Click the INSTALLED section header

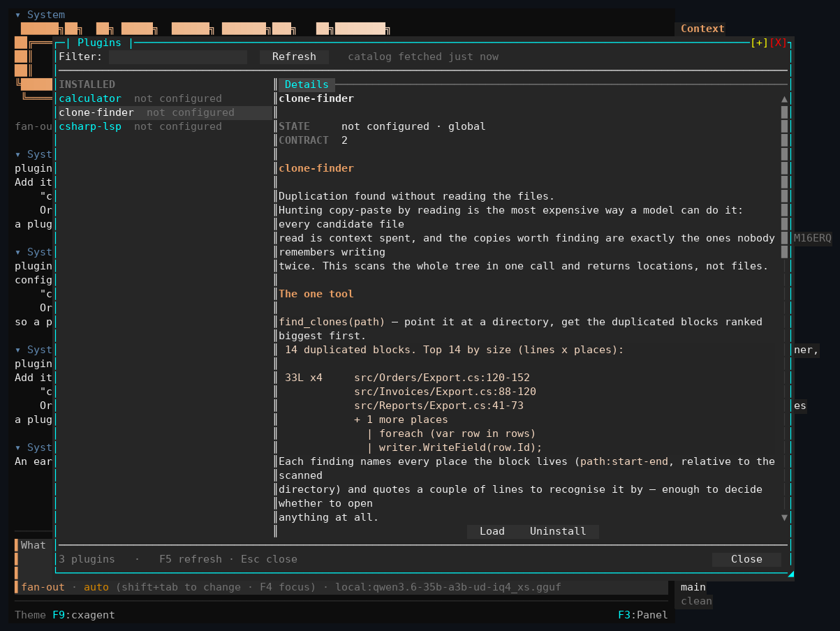pos(87,84)
